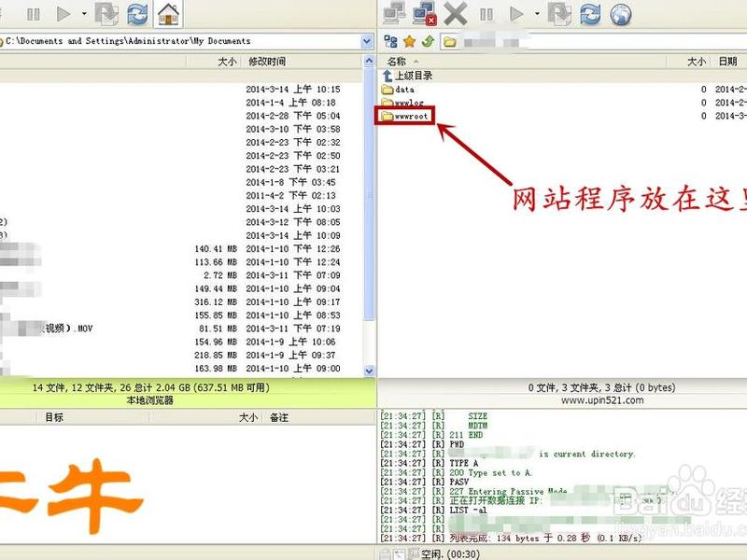Refresh the local file listing
The image size is (747, 560).
pyautogui.click(x=137, y=13)
